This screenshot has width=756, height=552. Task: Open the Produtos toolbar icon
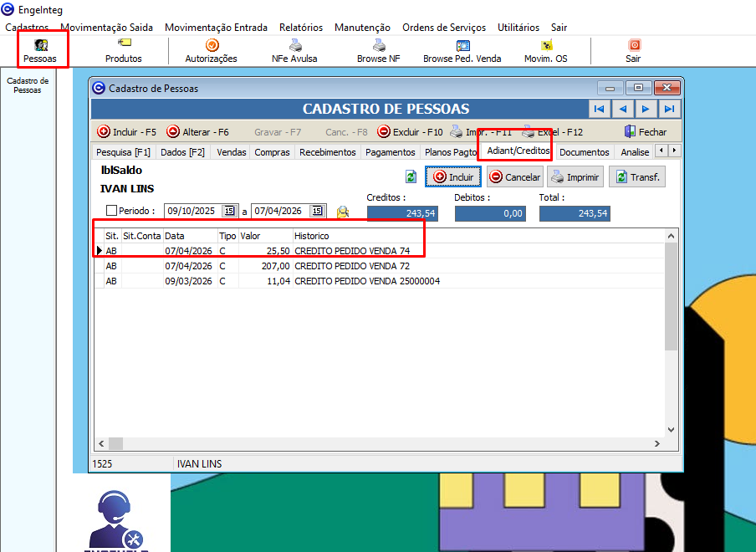point(124,50)
